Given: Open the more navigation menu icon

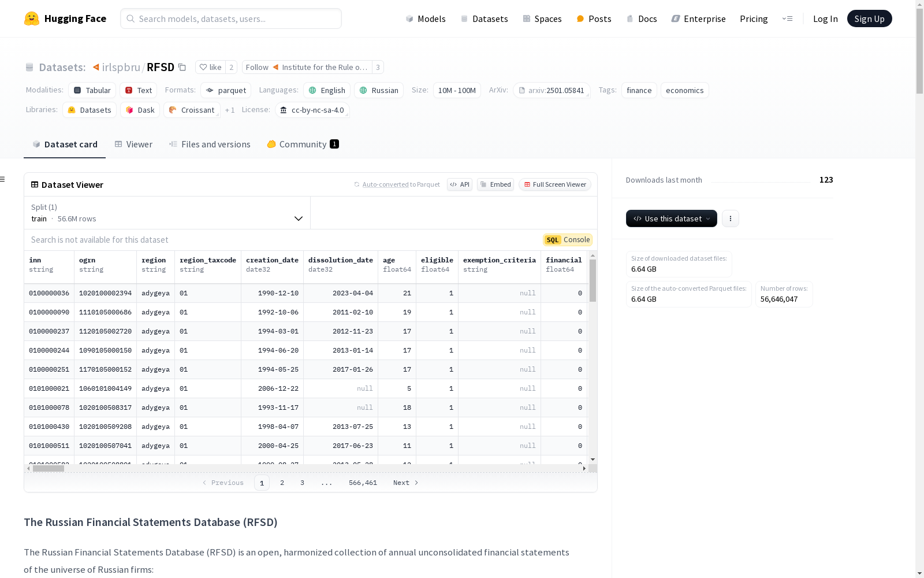Looking at the screenshot, I should [x=787, y=18].
